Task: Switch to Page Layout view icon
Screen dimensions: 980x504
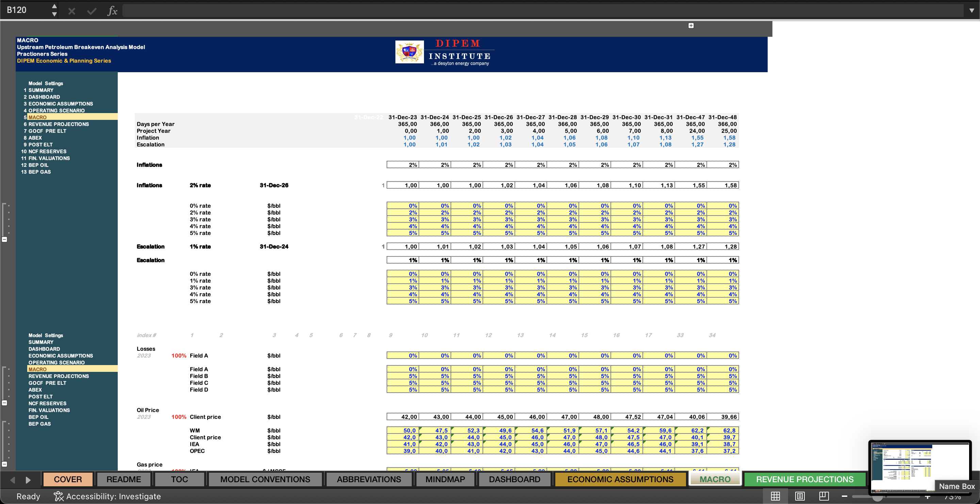Action: 800,496
